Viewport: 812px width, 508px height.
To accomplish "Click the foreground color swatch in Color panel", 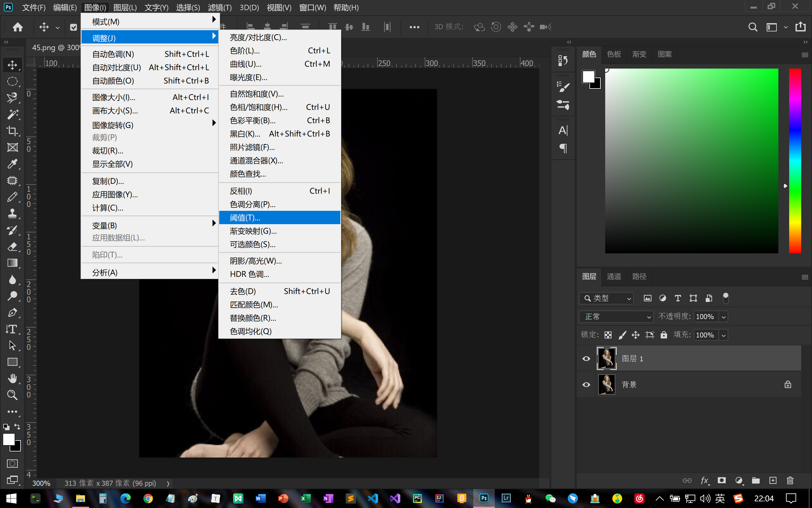I will click(x=588, y=77).
